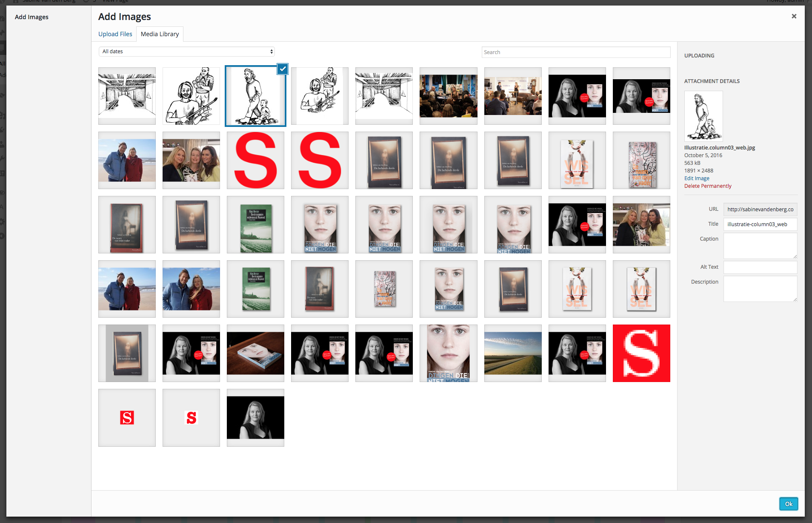
Task: Switch to the Upload Files tab
Action: point(115,34)
